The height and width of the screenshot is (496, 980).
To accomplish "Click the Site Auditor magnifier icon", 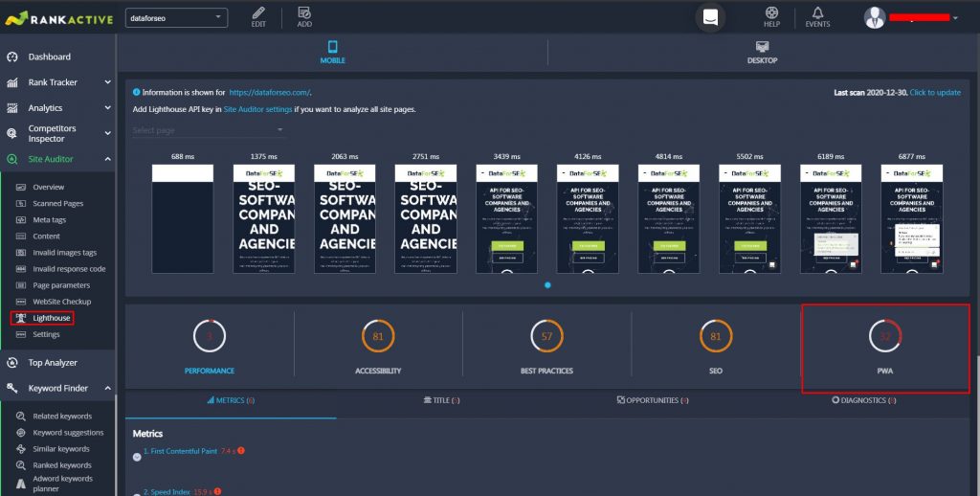I will [x=12, y=160].
